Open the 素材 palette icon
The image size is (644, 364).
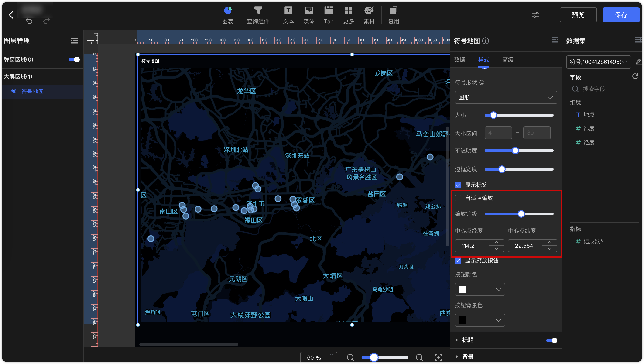point(369,10)
